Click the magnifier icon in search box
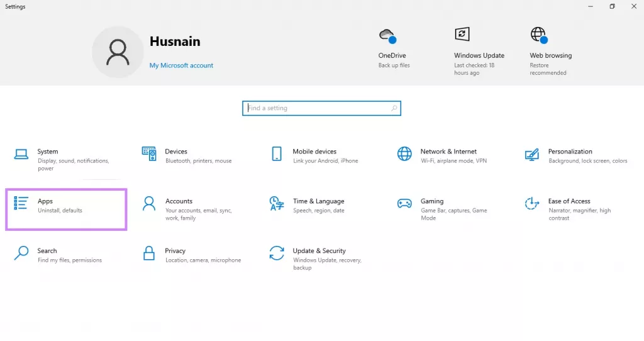Image resolution: width=644 pixels, height=341 pixels. tap(394, 108)
